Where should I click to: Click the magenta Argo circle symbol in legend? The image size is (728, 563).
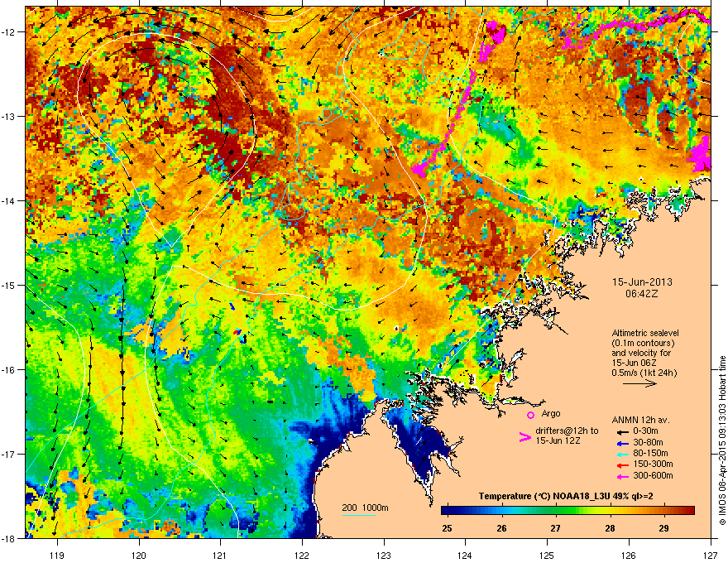pyautogui.click(x=530, y=415)
